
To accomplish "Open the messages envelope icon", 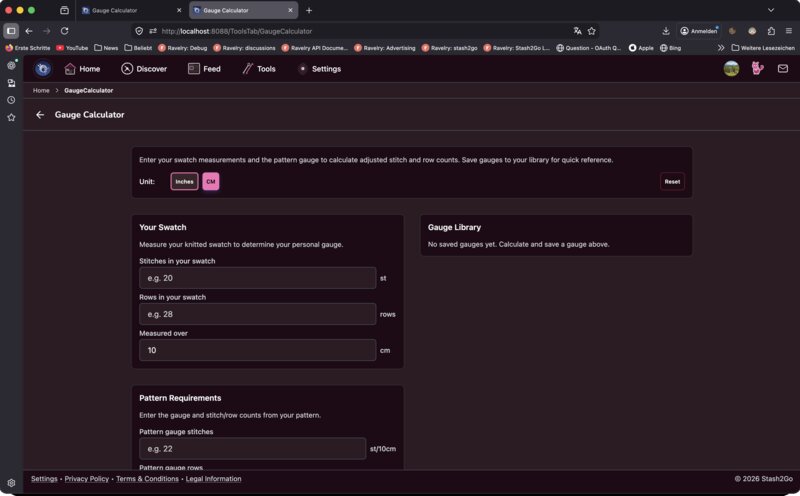I will point(783,68).
